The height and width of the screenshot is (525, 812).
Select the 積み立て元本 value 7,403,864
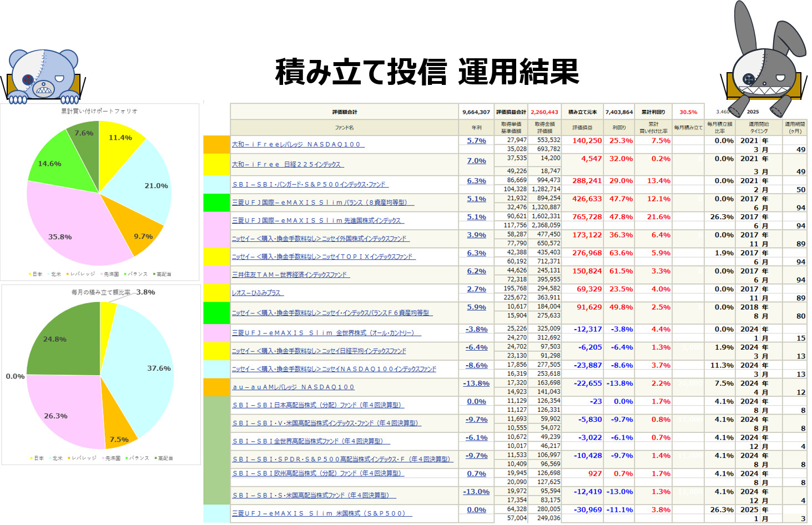tap(619, 112)
